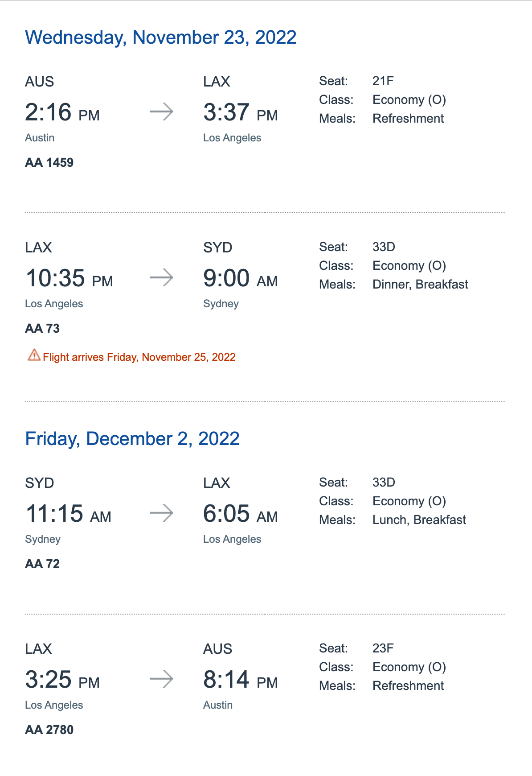Click the 8:14 PM Austin arrival time

click(241, 680)
